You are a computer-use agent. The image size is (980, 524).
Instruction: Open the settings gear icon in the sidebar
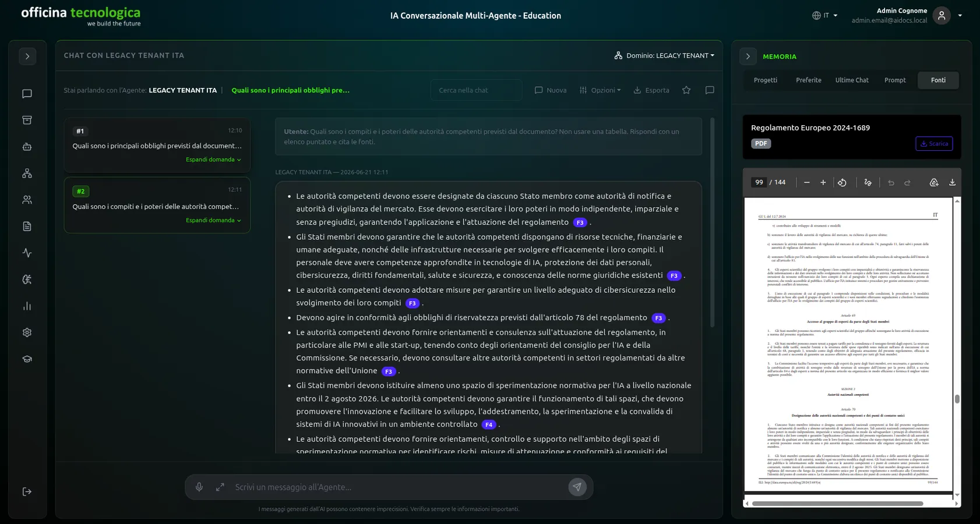(x=27, y=332)
